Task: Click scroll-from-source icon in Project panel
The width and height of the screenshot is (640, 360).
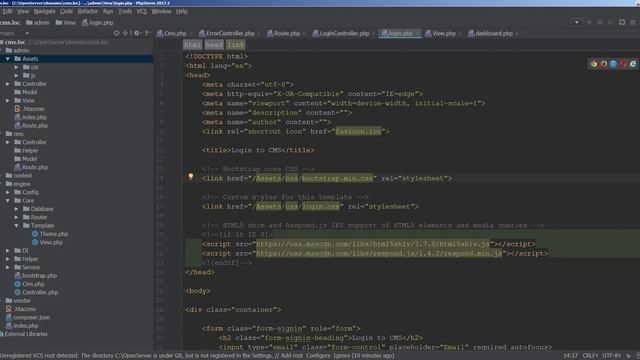Action: pyautogui.click(x=116, y=33)
